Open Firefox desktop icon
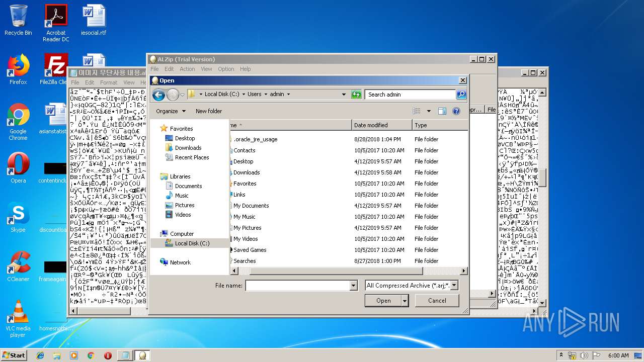The height and width of the screenshot is (362, 644). 18,69
